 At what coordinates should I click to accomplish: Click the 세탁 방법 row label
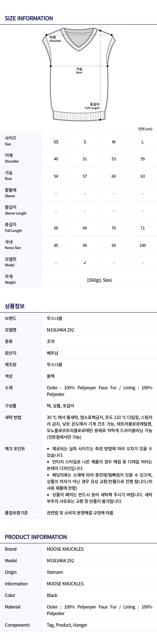coord(13,417)
